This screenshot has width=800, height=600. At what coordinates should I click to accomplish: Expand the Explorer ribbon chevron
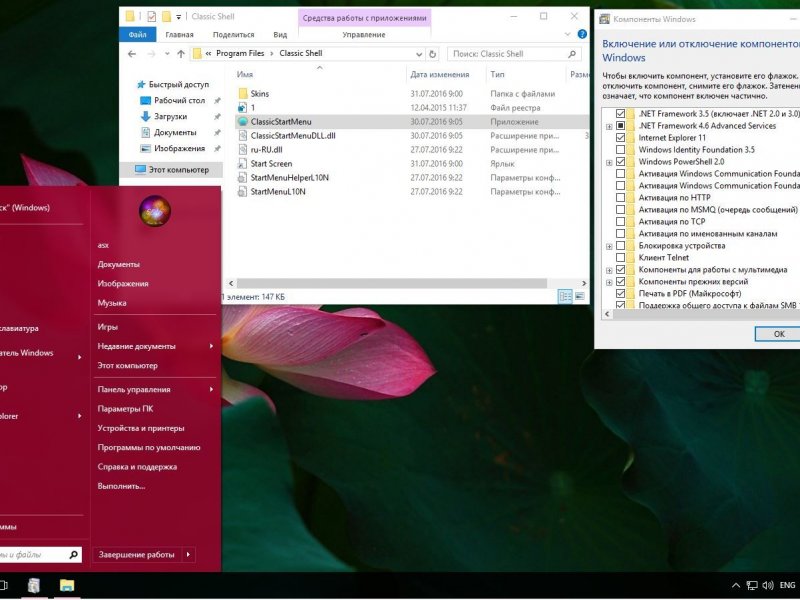[568, 34]
